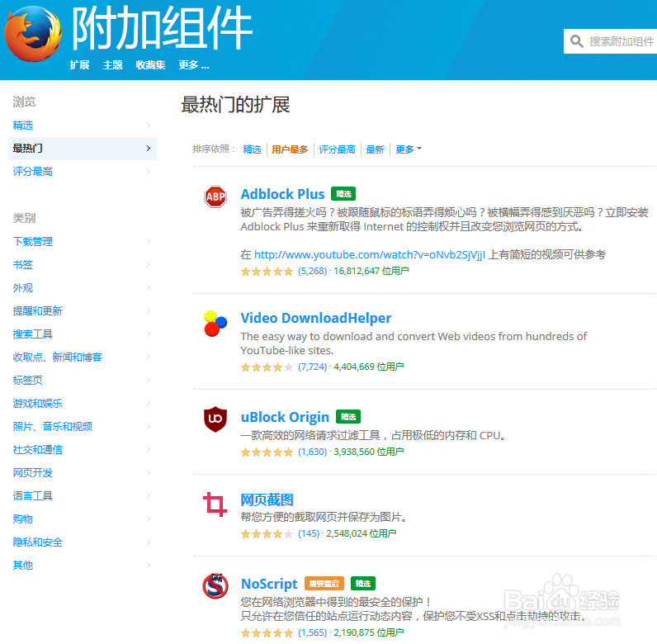The width and height of the screenshot is (657, 644).
Task: Click the Firefox logo icon
Action: click(x=33, y=34)
